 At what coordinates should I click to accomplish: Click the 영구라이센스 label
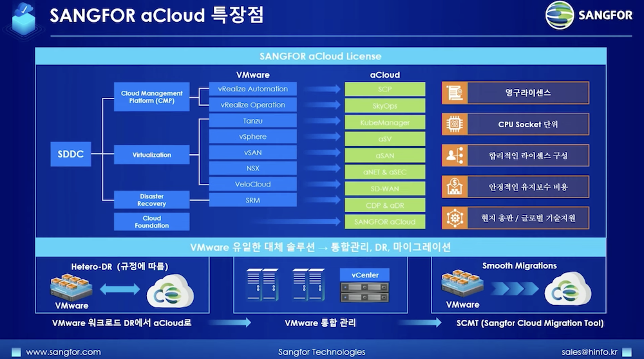pos(528,93)
